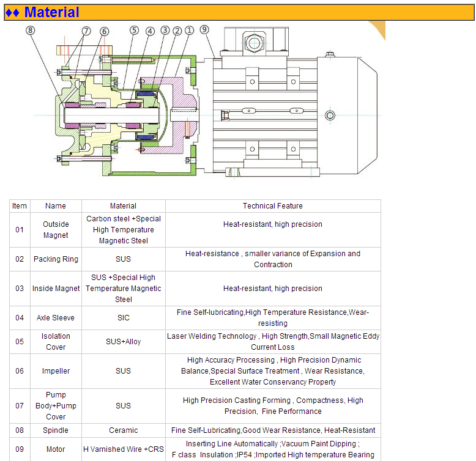The height and width of the screenshot is (461, 476).
Task: Click the circled number 2 callout
Action: click(x=177, y=31)
